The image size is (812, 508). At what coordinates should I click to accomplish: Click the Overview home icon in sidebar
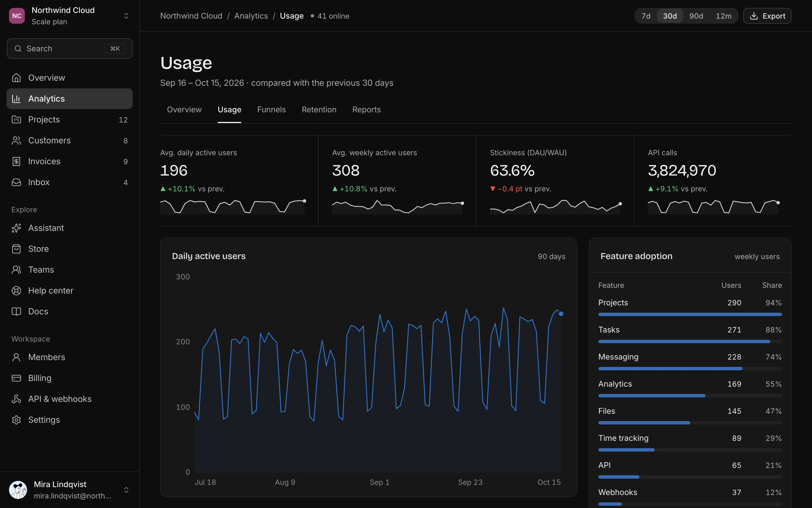click(x=16, y=78)
